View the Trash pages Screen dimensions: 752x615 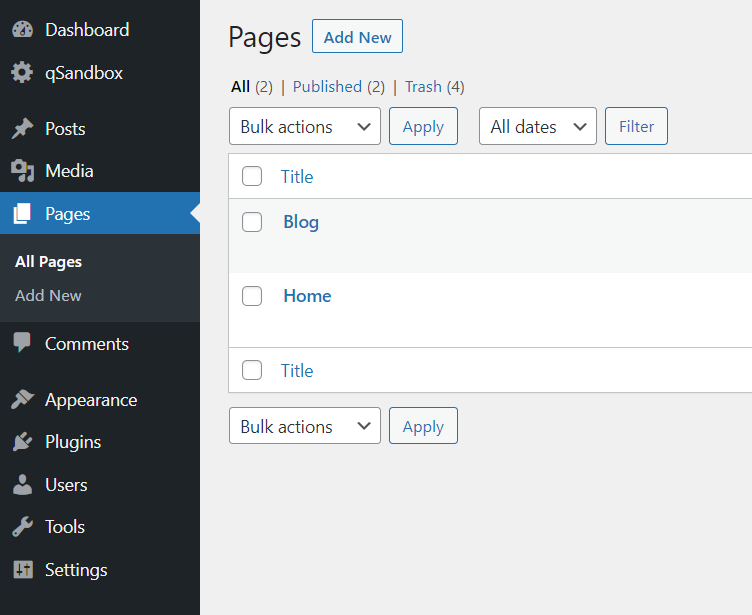[423, 87]
